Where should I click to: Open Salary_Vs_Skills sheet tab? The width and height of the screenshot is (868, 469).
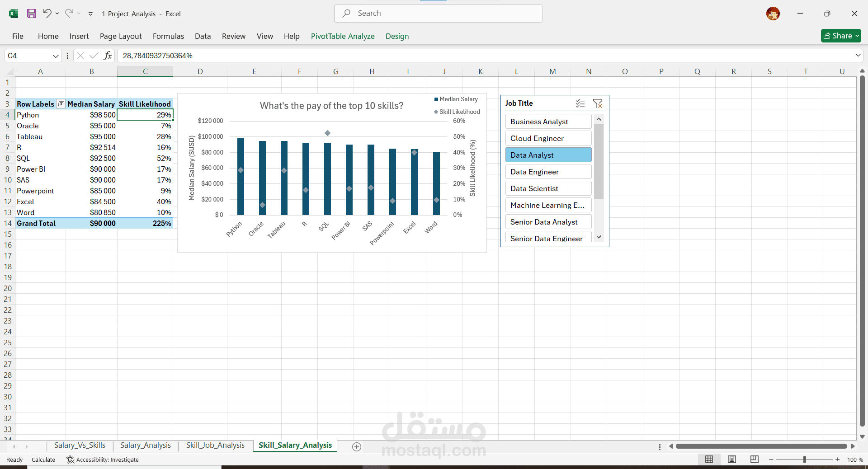pyautogui.click(x=80, y=446)
